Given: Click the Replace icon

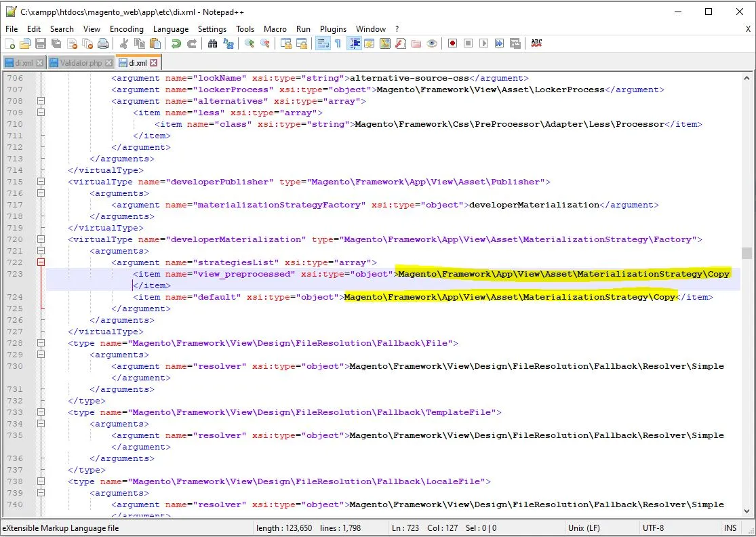Looking at the screenshot, I should (x=228, y=44).
